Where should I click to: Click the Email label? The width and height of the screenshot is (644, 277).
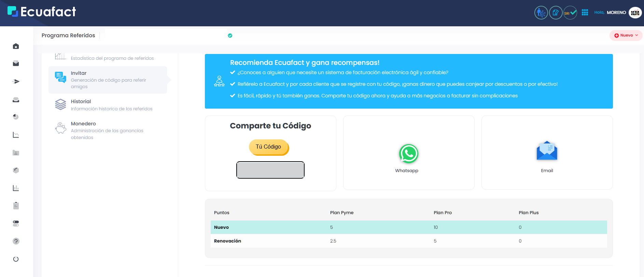tap(547, 171)
